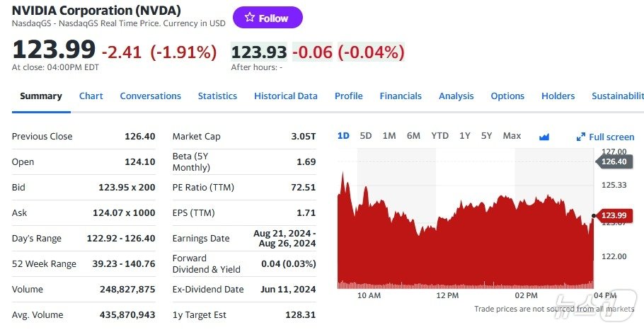Open the Profile tab

pos(349,96)
